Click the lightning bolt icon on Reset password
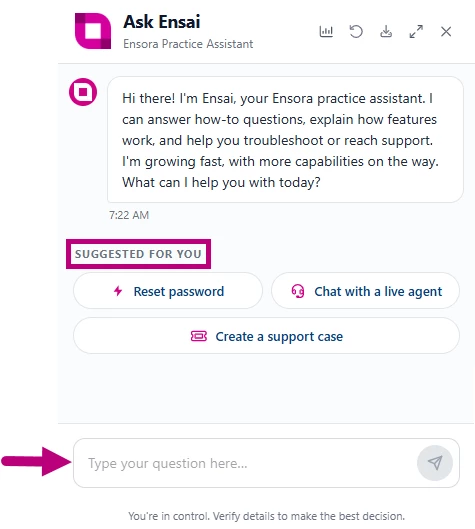This screenshot has height=529, width=475. coord(118,291)
